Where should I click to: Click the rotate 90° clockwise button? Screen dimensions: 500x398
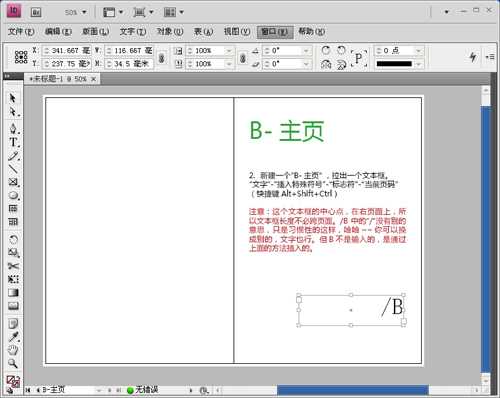pyautogui.click(x=326, y=50)
